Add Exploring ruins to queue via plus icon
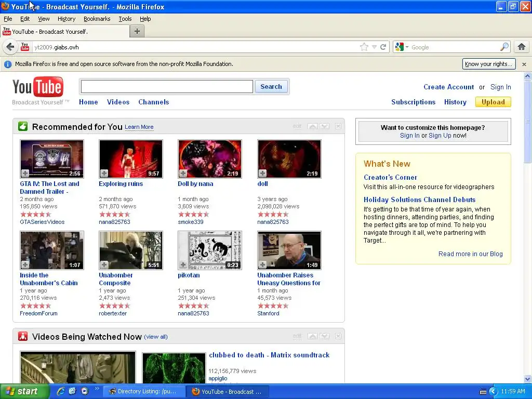The width and height of the screenshot is (532, 399). coord(104,174)
